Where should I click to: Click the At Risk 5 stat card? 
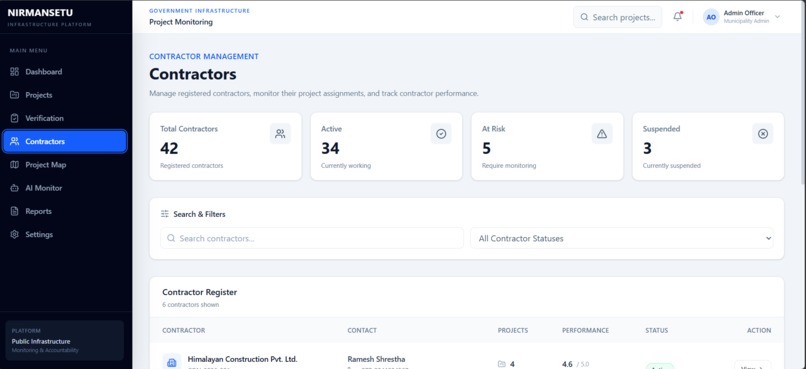547,146
